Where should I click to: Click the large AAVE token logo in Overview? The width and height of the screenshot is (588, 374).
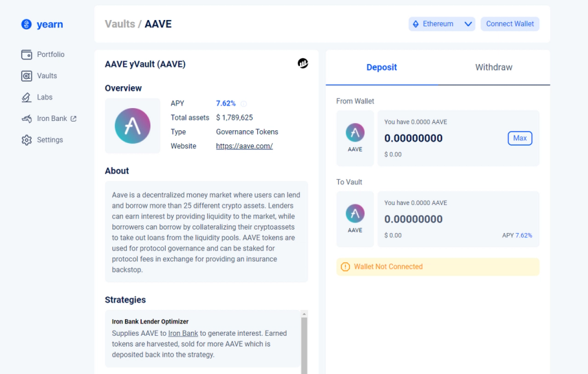[x=132, y=126]
